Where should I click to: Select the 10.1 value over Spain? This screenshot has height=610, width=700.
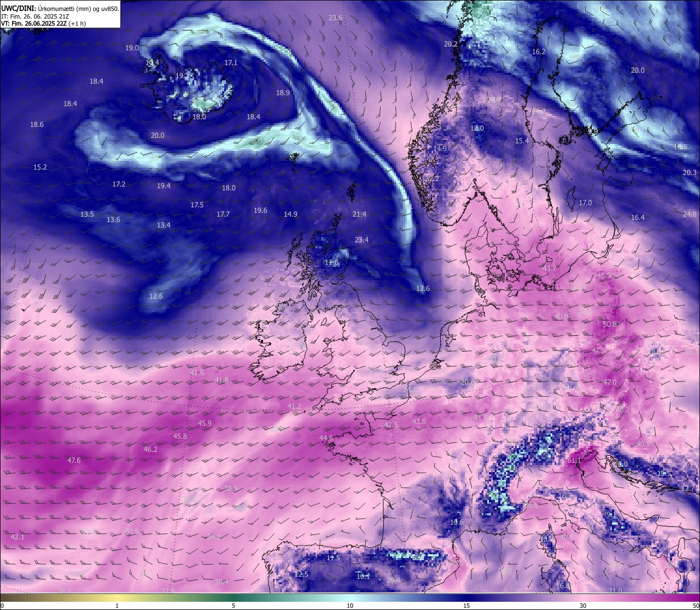click(363, 577)
